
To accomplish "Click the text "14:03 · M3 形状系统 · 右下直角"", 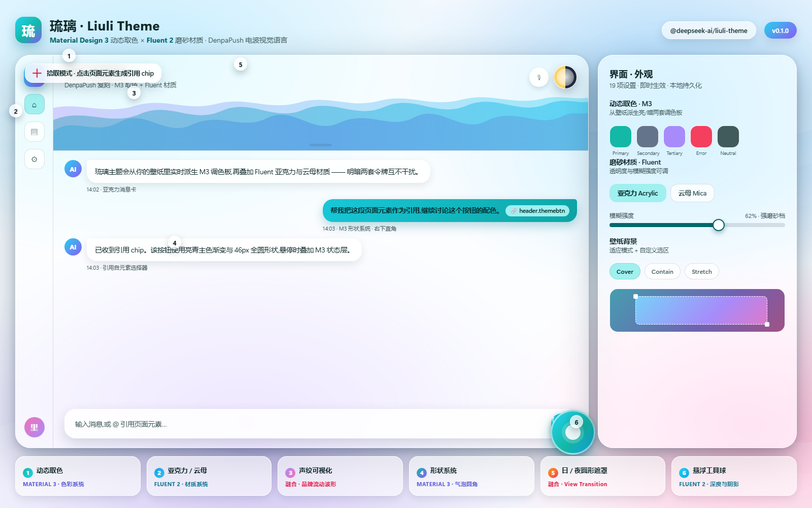I will point(359,229).
